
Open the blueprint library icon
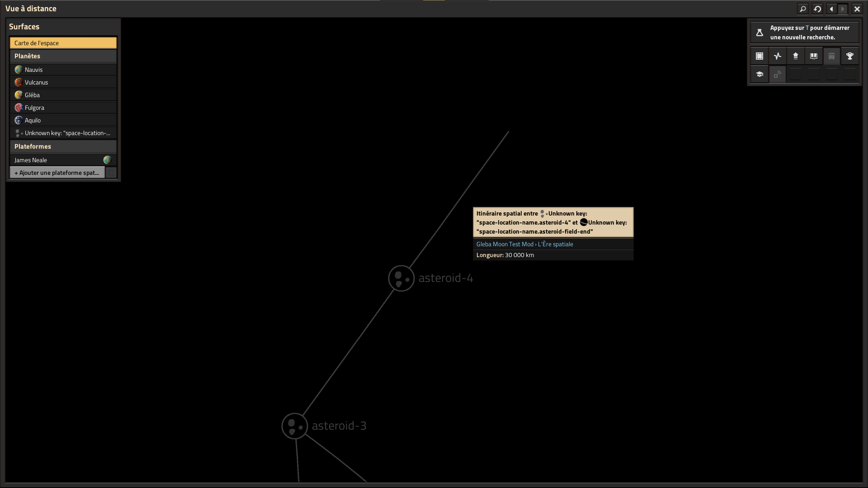(759, 56)
